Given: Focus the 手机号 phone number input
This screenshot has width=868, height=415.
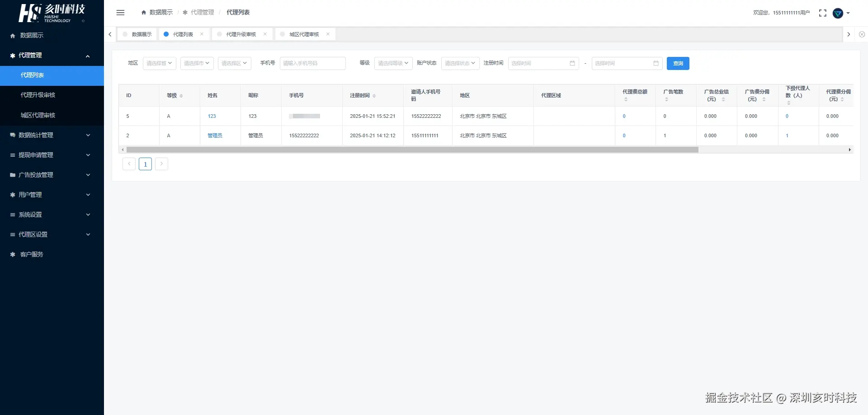Looking at the screenshot, I should (x=313, y=63).
